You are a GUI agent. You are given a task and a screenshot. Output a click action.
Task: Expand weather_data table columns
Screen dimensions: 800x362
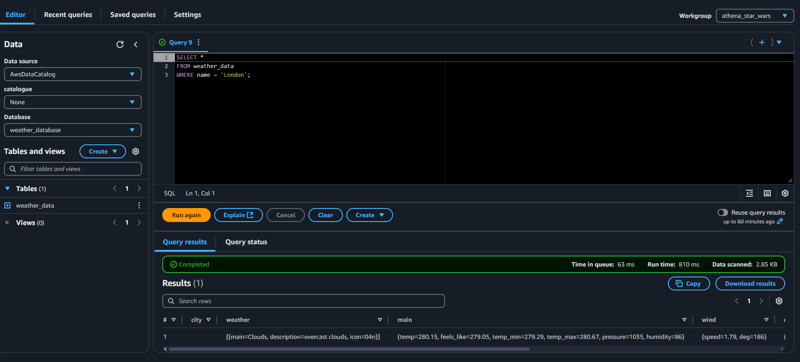[7, 205]
